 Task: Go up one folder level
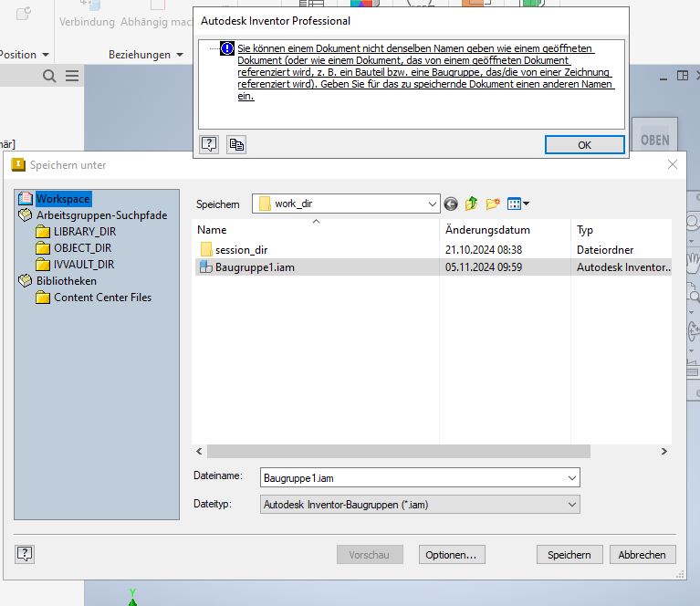(x=472, y=204)
